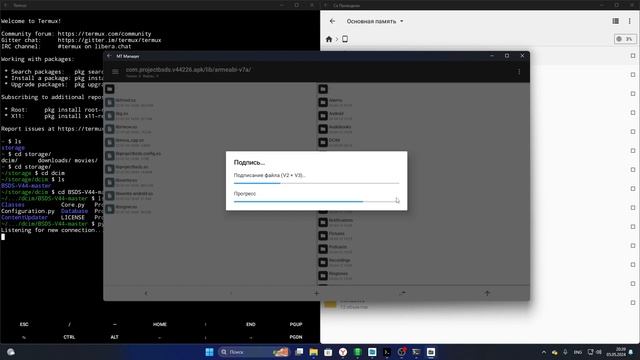
Task: Tap END key in Termux extra keys
Action: coord(251,324)
